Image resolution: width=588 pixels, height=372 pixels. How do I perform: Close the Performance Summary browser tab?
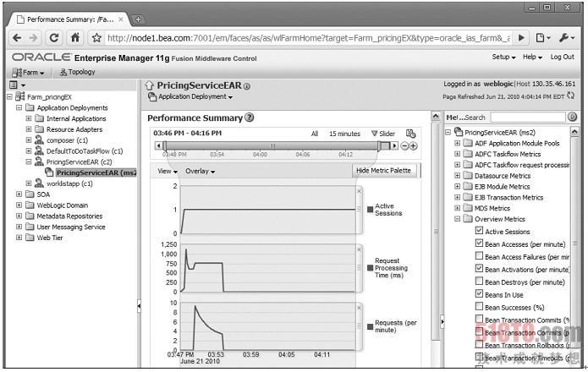121,19
